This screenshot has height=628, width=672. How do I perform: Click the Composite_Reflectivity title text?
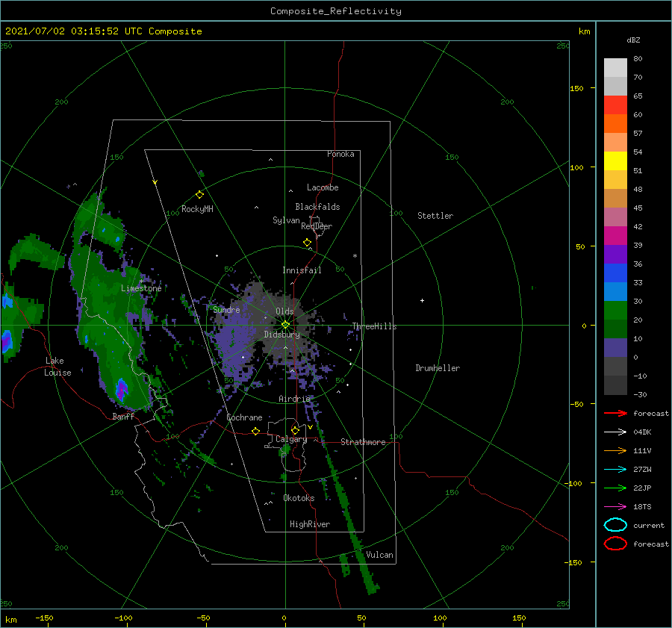pyautogui.click(x=335, y=11)
